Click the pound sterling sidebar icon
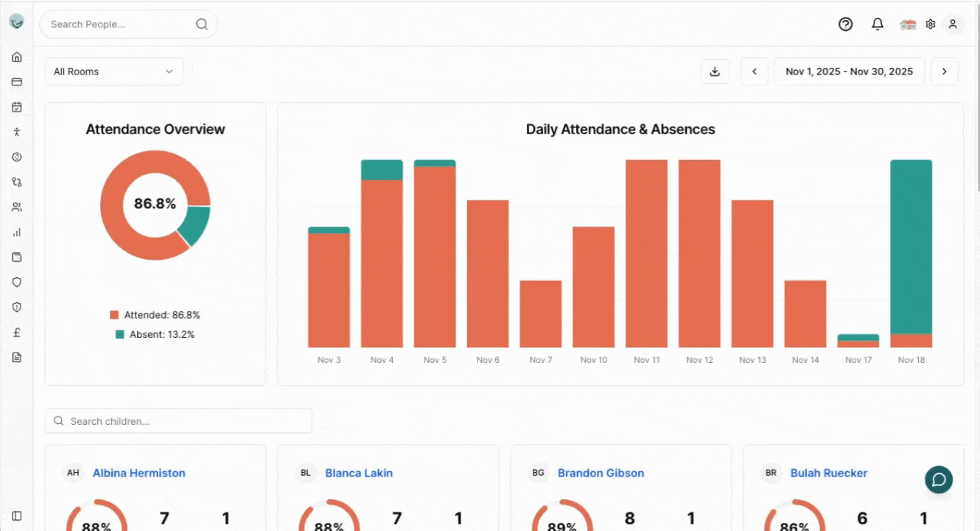This screenshot has width=980, height=531. [17, 333]
